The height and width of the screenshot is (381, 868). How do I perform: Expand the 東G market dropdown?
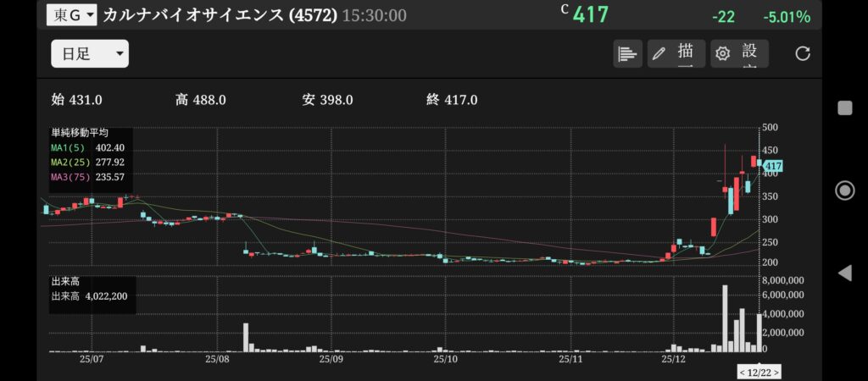point(71,14)
